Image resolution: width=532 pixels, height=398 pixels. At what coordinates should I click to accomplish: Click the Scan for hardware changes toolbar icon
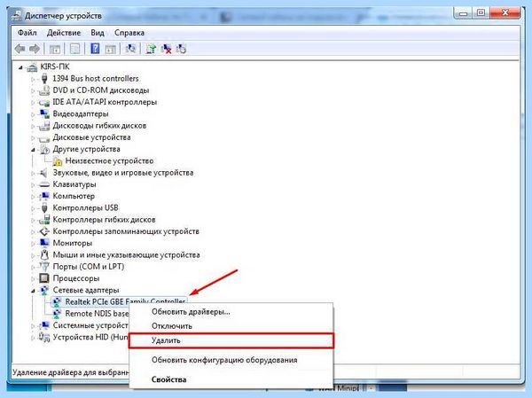click(x=130, y=49)
